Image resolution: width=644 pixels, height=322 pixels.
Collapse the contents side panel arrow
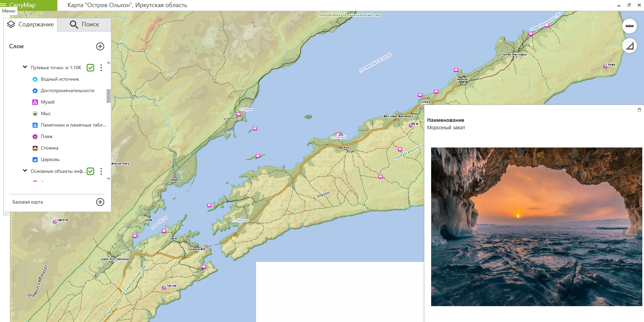click(6, 214)
